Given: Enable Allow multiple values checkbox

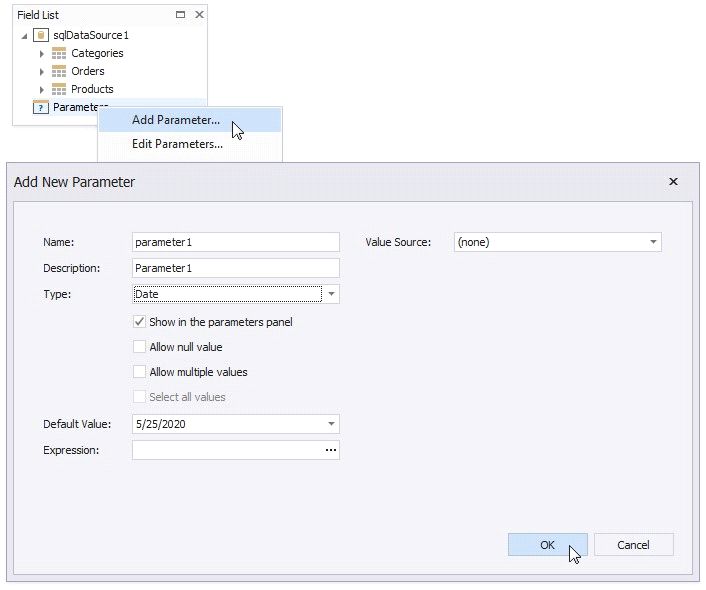Looking at the screenshot, I should 140,372.
